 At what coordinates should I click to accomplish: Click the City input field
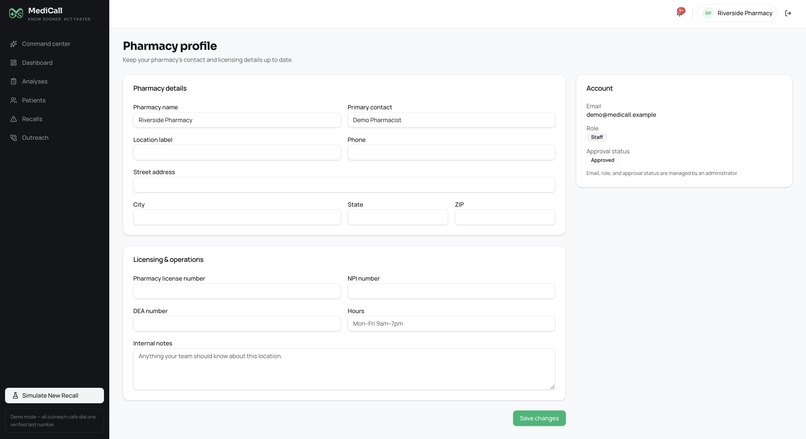click(236, 217)
